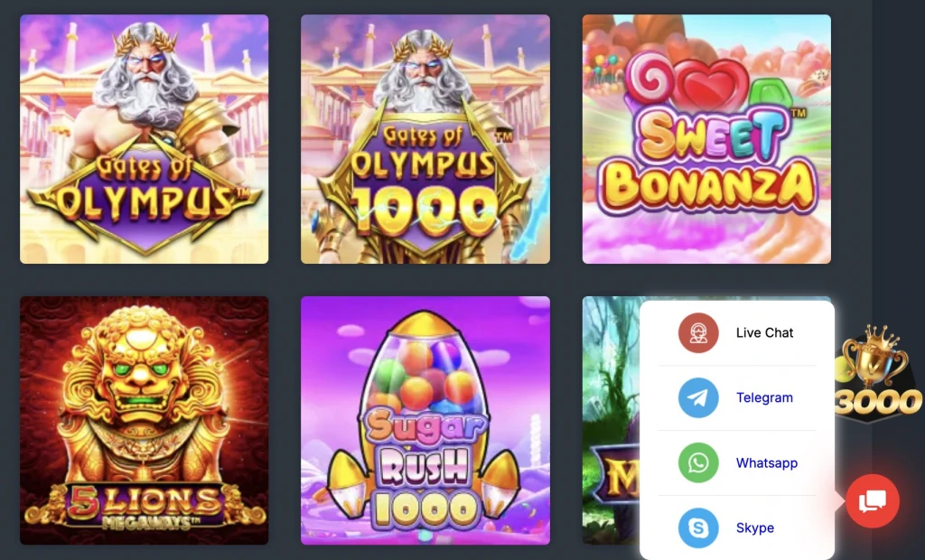Screen dimensions: 925x560
Task: Open the golden trophy 3000 badge
Action: coord(878,373)
